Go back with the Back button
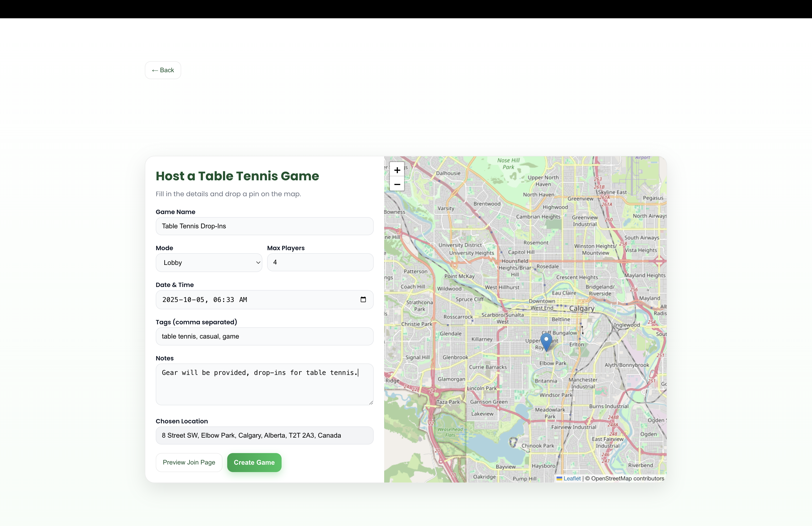Viewport: 812px width, 526px height. [x=163, y=70]
